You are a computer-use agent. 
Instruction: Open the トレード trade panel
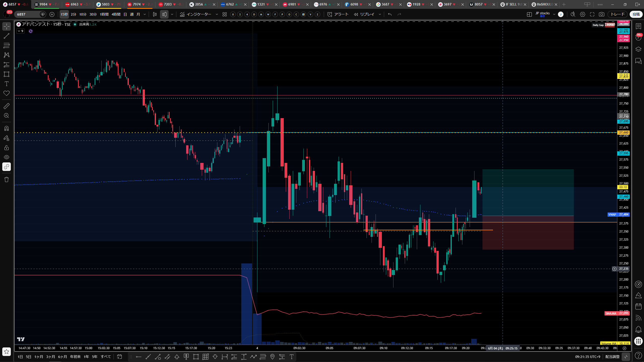[x=618, y=14]
